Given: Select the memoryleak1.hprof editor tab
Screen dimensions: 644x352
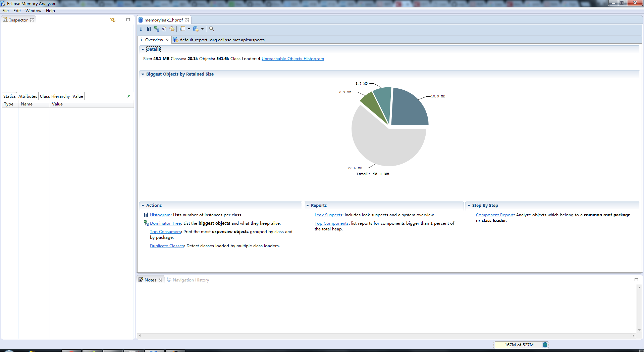Looking at the screenshot, I should click(164, 20).
